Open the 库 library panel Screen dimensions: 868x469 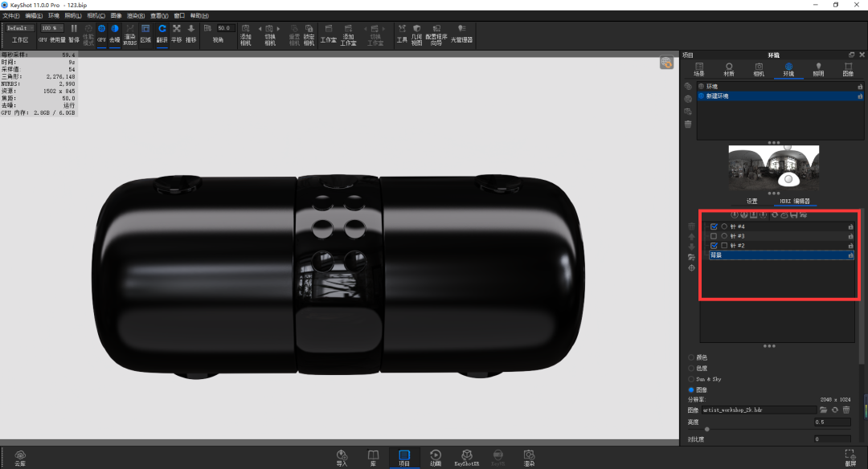tap(373, 458)
